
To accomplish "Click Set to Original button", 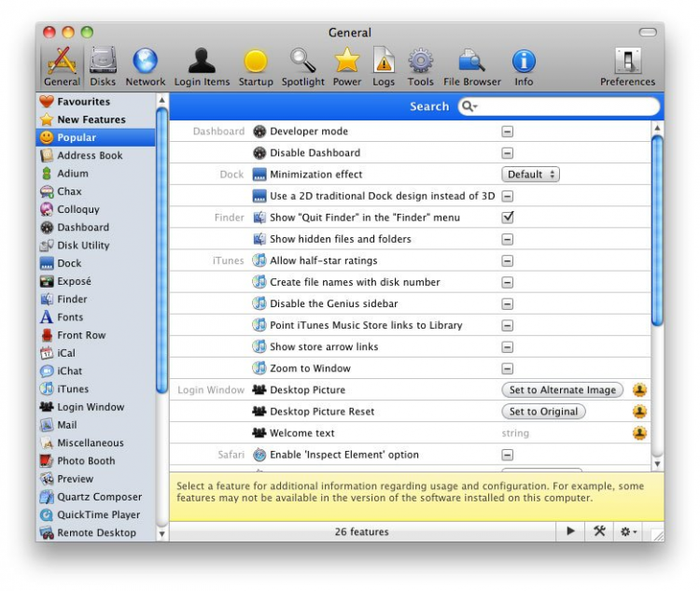I will pos(543,412).
